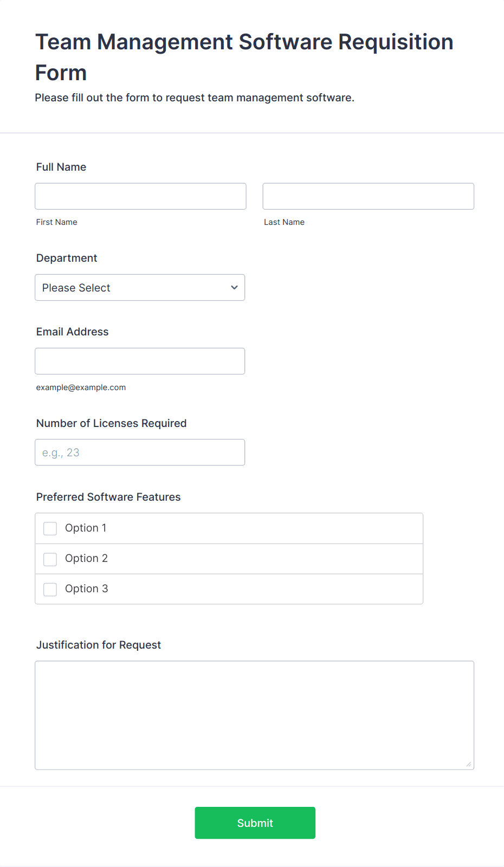Click the 'Email Address' label text
Screen dimensions: 504x867
[73, 332]
